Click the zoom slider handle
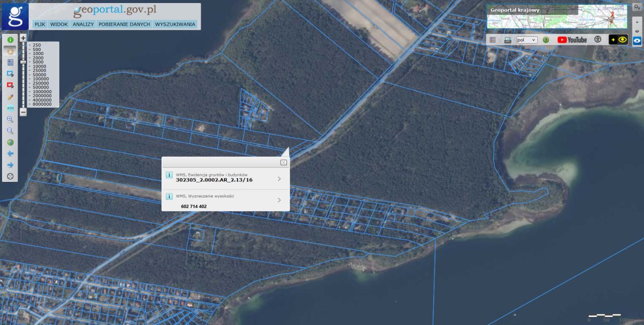 (x=23, y=61)
